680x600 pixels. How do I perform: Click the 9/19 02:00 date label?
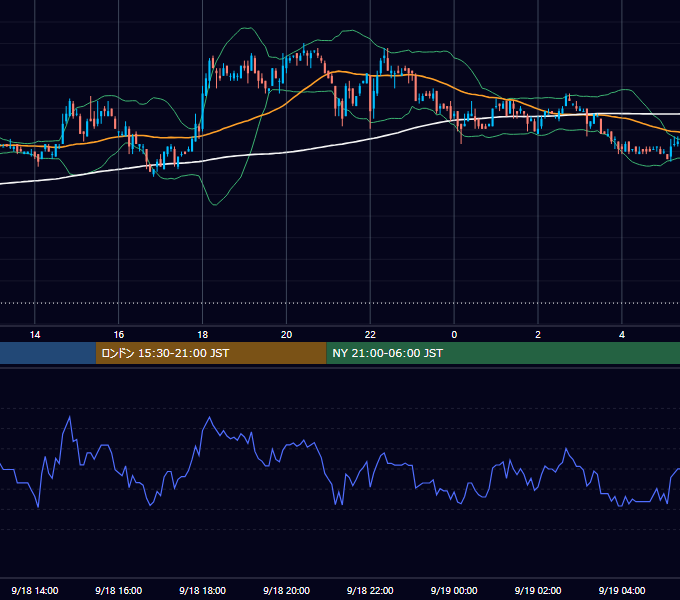(x=538, y=590)
